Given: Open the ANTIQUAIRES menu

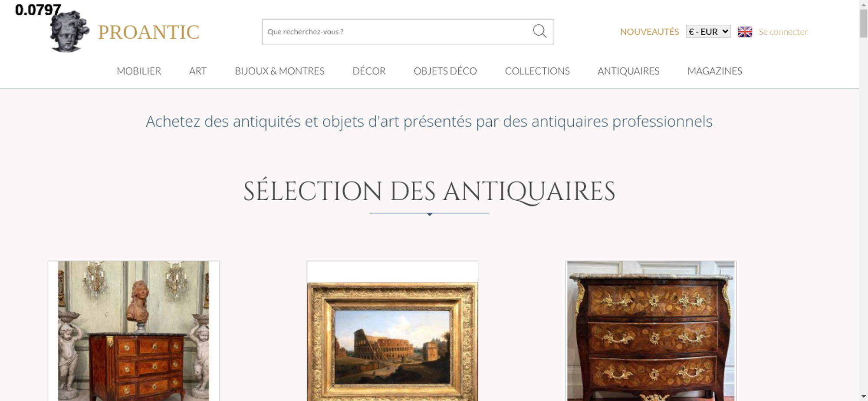Looking at the screenshot, I should [628, 71].
